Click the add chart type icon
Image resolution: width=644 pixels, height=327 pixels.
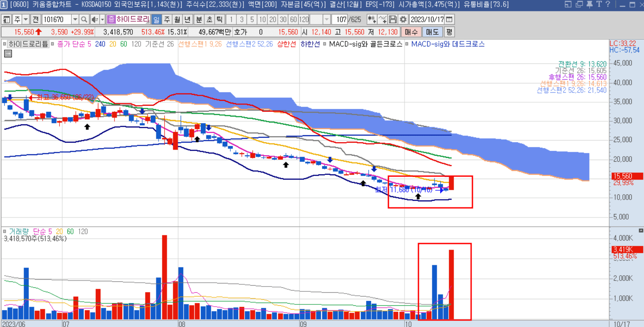click(x=371, y=20)
